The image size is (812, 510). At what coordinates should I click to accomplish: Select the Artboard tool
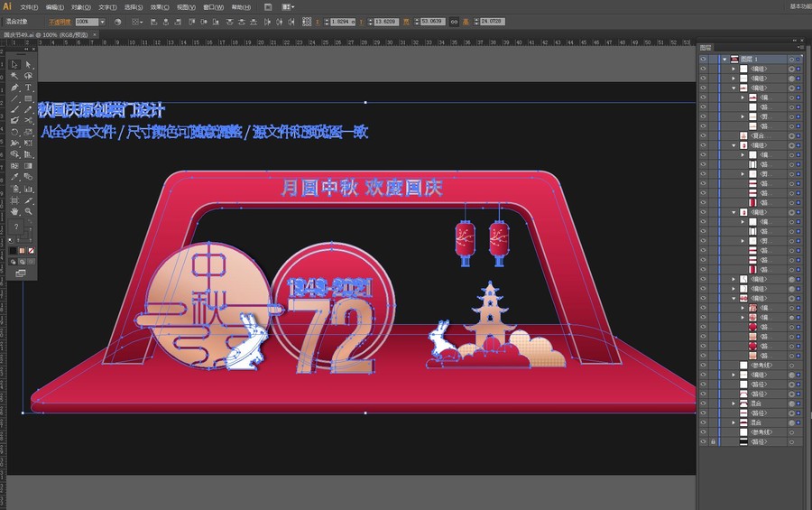(x=14, y=200)
